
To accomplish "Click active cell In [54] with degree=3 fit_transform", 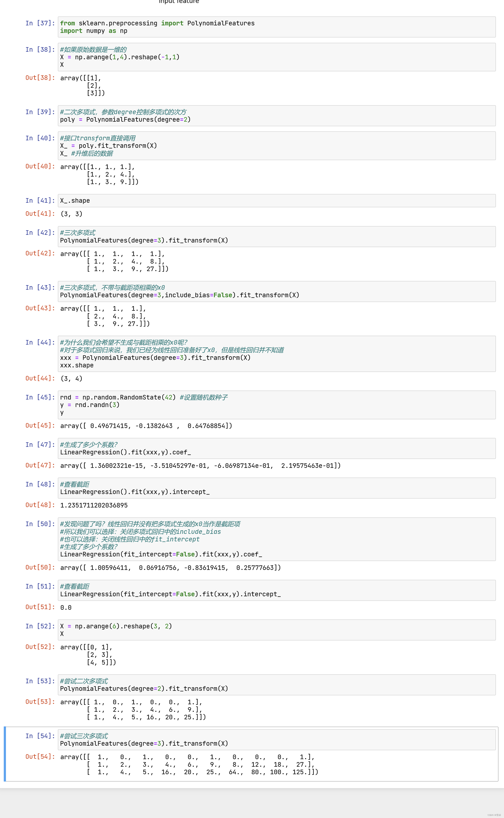I will (x=277, y=740).
